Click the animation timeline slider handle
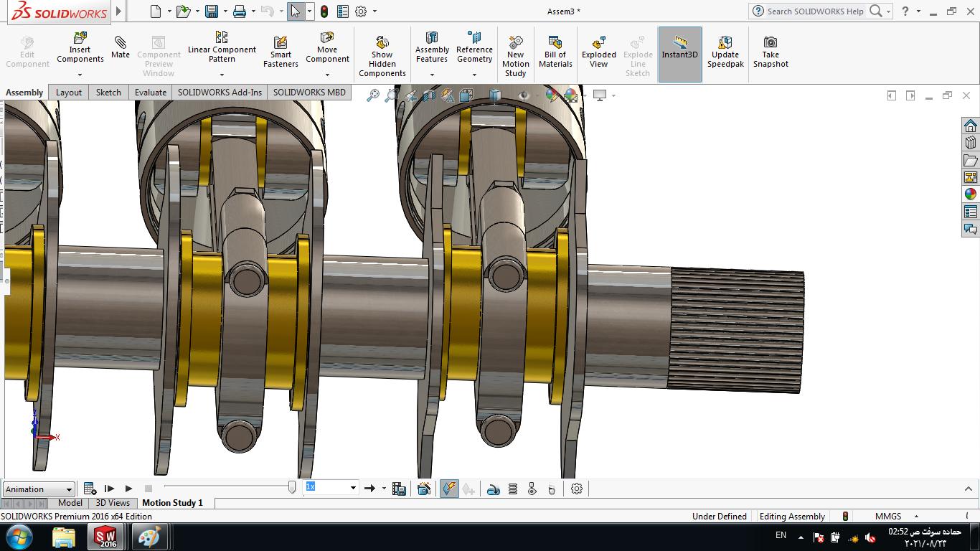The image size is (980, 551). click(x=292, y=488)
